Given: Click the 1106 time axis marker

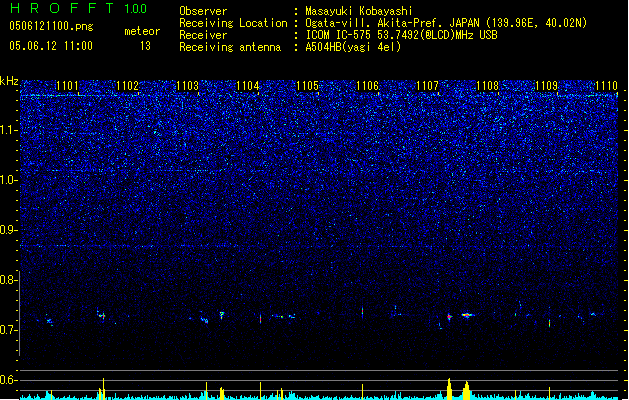Looking at the screenshot, I should (x=367, y=86).
